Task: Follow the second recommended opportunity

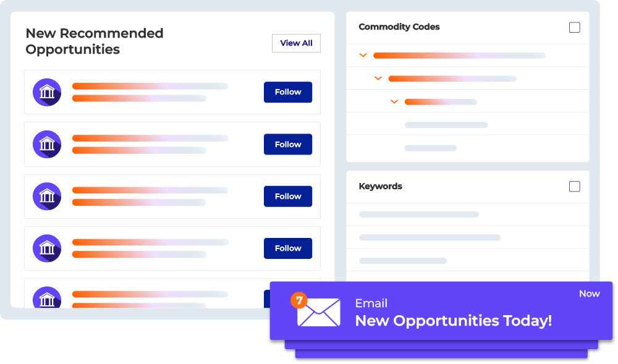Action: tap(288, 144)
